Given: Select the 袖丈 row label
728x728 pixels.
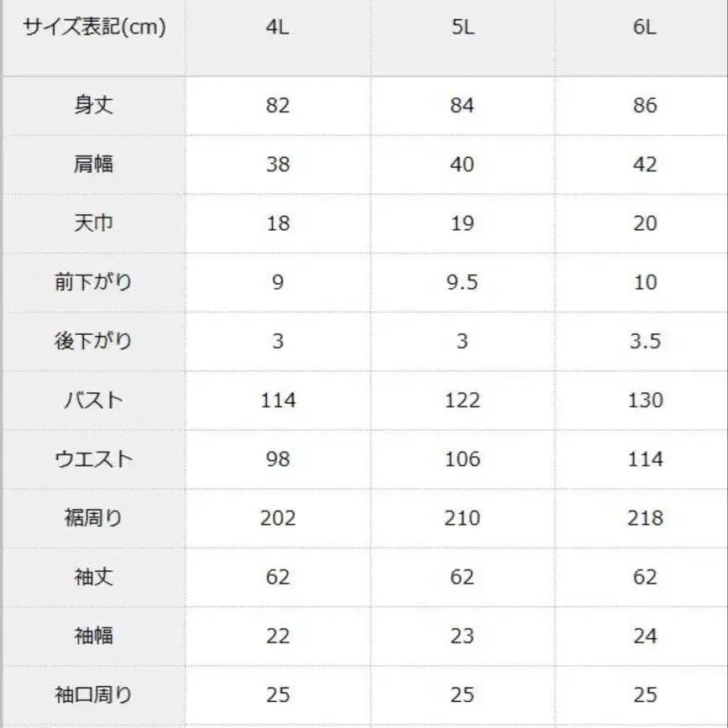Looking at the screenshot, I should pos(94,577).
